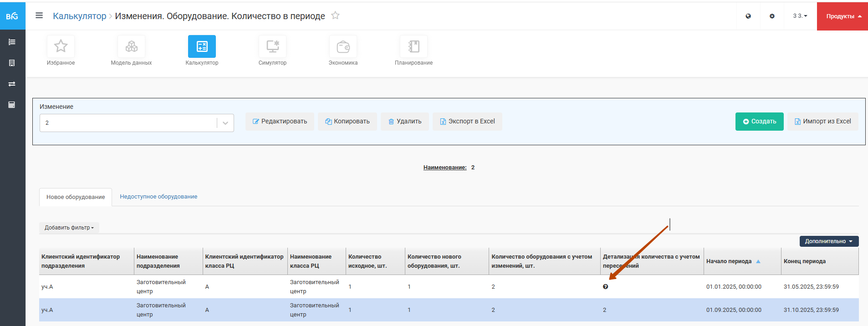Image resolution: width=868 pixels, height=326 pixels.
Task: Click the sidebar exchange arrows icon
Action: [x=12, y=84]
